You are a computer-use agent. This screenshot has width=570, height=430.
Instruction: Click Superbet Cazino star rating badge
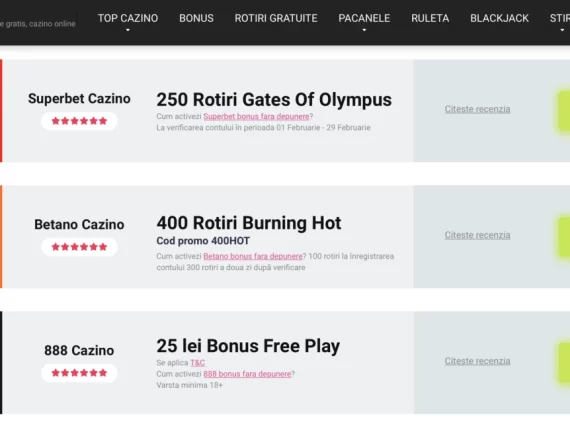point(79,121)
